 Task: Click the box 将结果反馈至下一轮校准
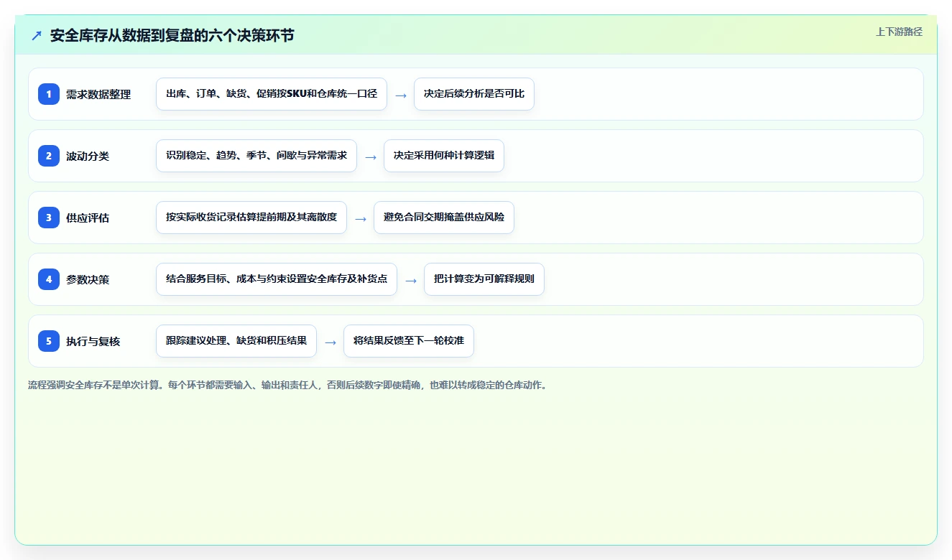click(x=409, y=341)
